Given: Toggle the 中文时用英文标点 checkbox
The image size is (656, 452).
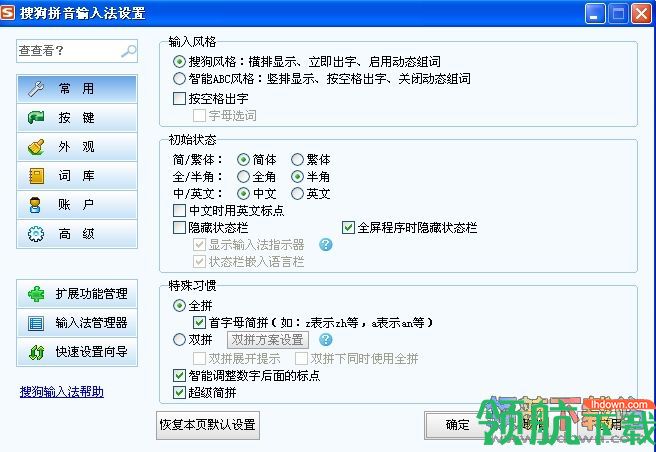Looking at the screenshot, I should [179, 211].
